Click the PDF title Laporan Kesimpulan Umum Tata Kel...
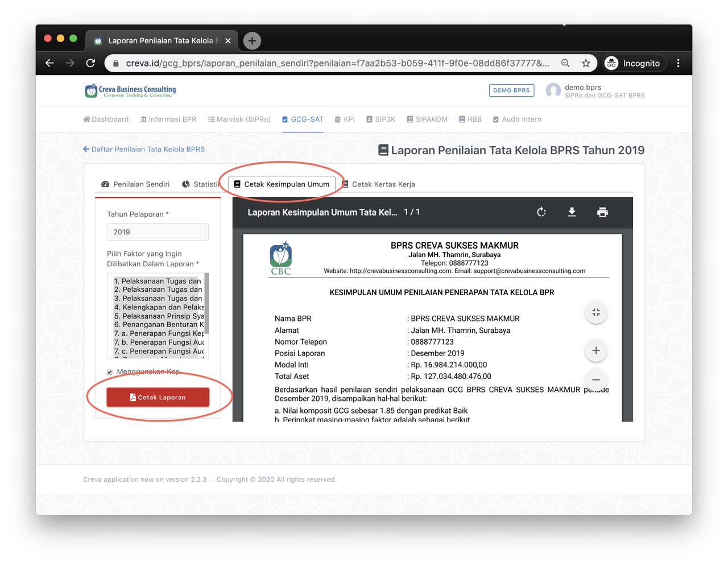Screen dimensions: 728x562 [322, 212]
